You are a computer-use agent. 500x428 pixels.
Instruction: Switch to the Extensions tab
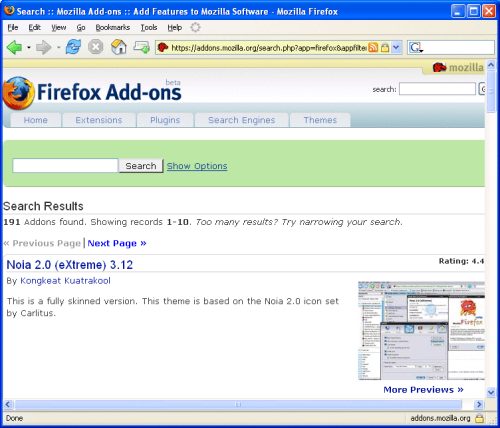tap(99, 120)
